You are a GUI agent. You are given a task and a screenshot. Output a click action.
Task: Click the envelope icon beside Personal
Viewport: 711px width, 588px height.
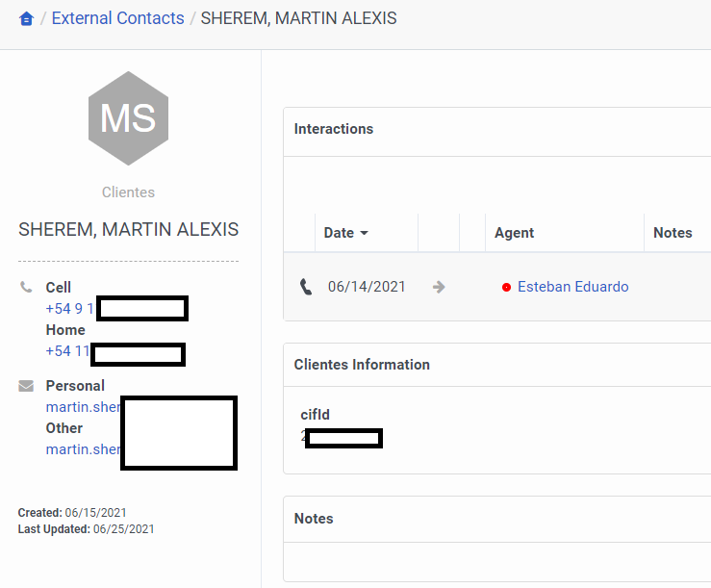tap(26, 386)
